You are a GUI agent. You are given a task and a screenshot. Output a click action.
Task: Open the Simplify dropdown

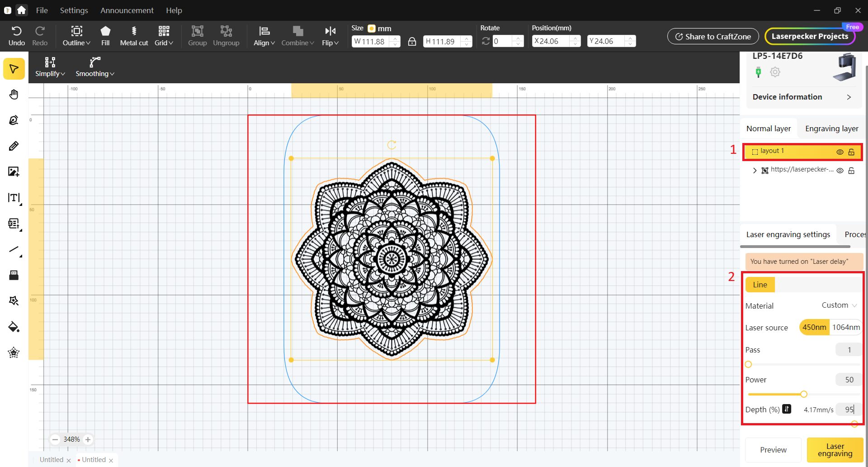tap(50, 67)
